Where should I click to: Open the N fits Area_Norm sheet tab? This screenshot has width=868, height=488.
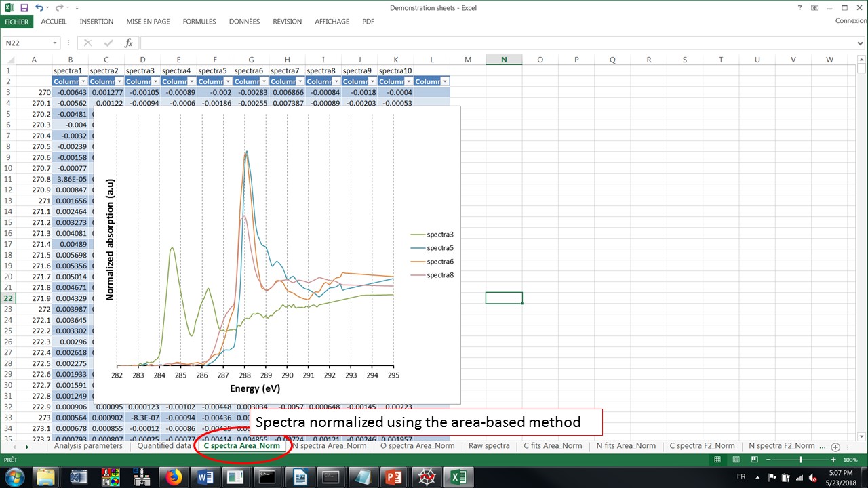pyautogui.click(x=626, y=446)
